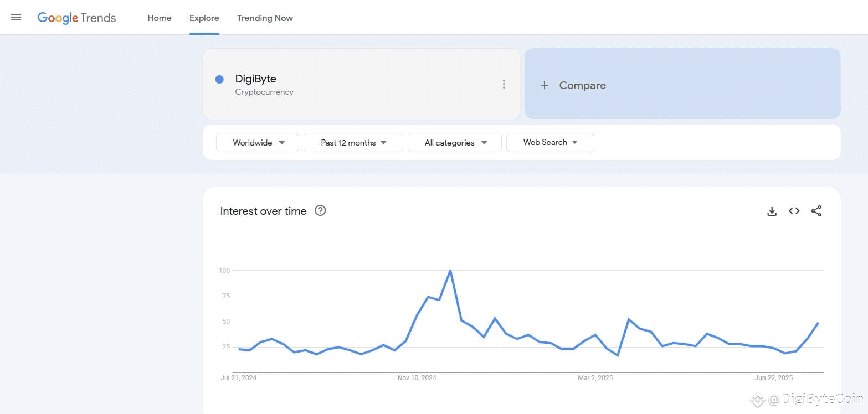Viewport: 868px width, 414px height.
Task: Click the 75 y-axis label
Action: pyautogui.click(x=226, y=296)
